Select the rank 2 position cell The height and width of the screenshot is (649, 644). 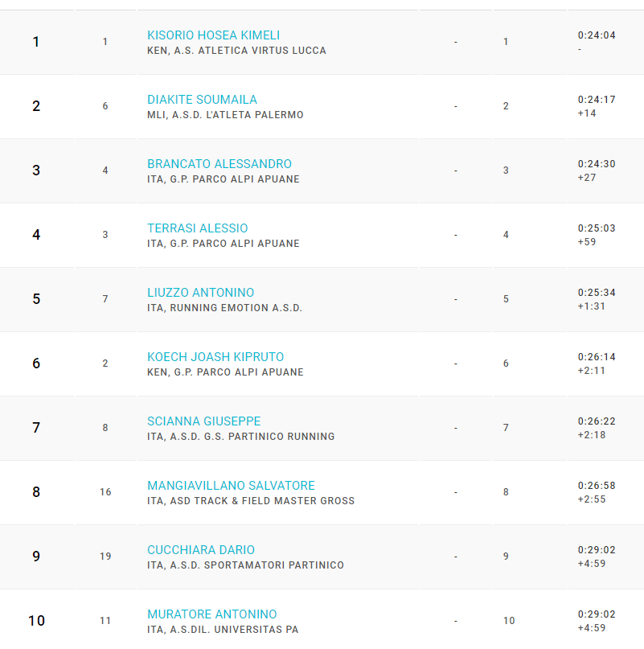pyautogui.click(x=36, y=106)
